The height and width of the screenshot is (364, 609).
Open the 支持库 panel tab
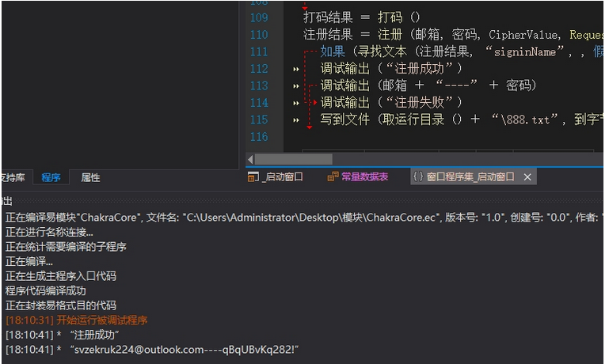click(x=12, y=178)
